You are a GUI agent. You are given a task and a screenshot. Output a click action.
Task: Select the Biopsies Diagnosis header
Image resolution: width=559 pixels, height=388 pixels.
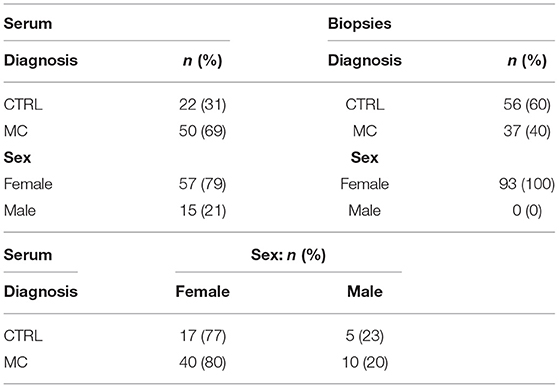(365, 61)
